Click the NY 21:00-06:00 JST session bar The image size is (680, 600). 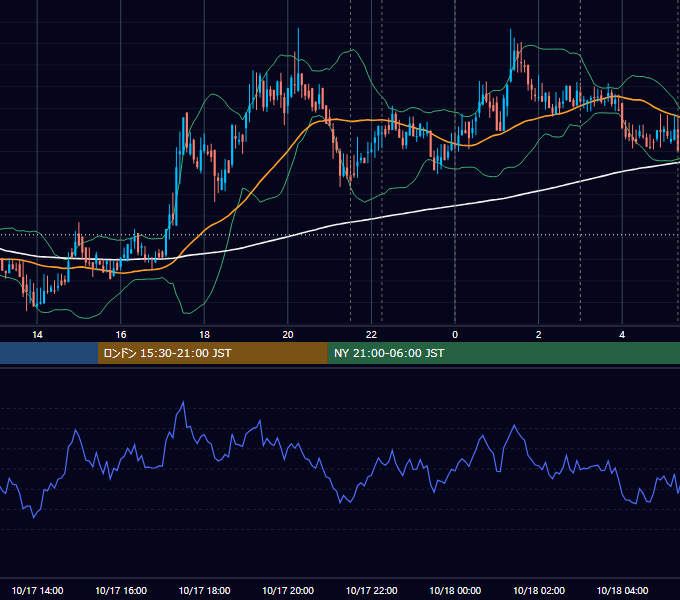coord(503,353)
